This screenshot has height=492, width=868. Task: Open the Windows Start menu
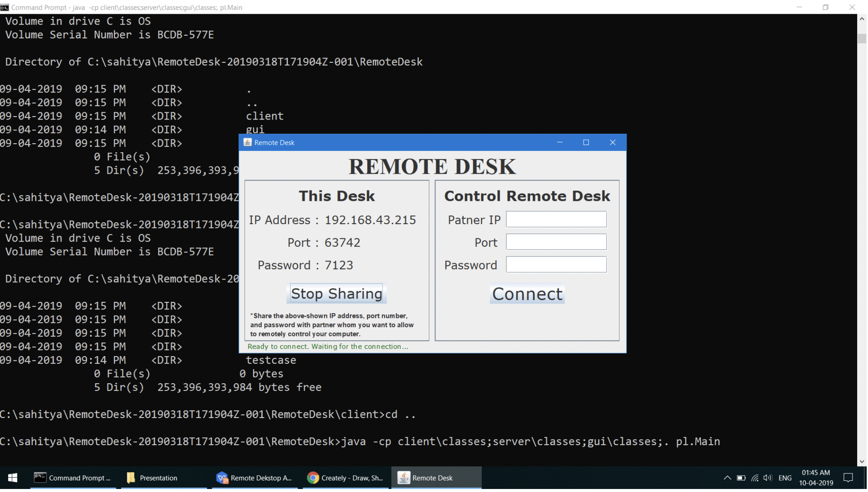click(12, 477)
